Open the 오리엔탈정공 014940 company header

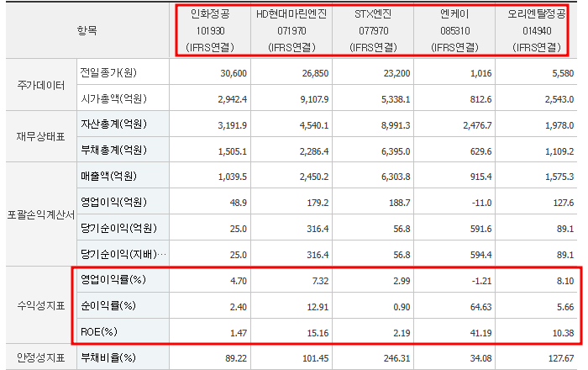(537, 30)
